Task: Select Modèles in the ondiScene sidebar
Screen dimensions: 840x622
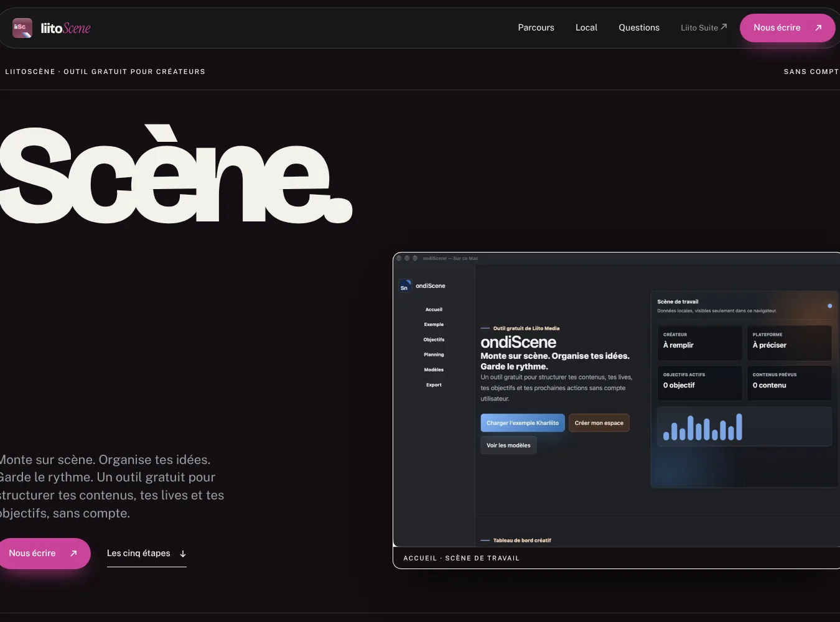Action: point(434,369)
